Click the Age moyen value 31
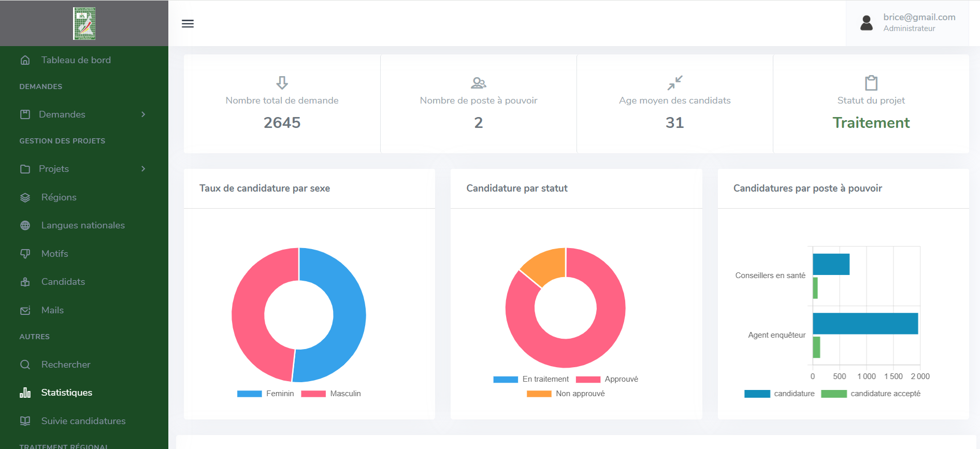 675,123
